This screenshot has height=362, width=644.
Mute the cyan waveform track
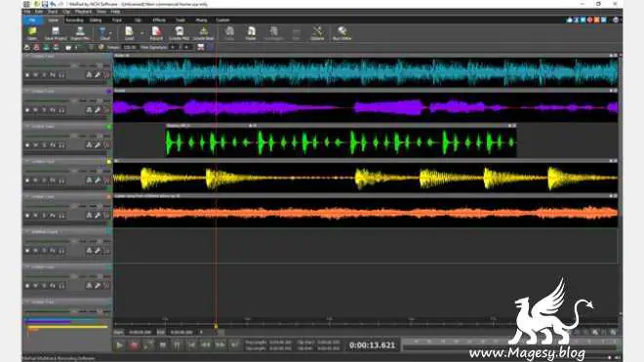[36, 75]
